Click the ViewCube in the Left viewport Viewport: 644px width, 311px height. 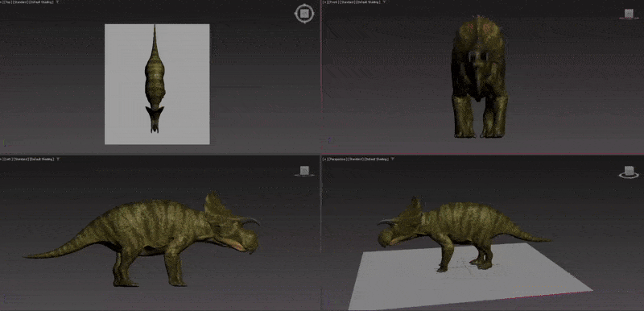pos(304,171)
